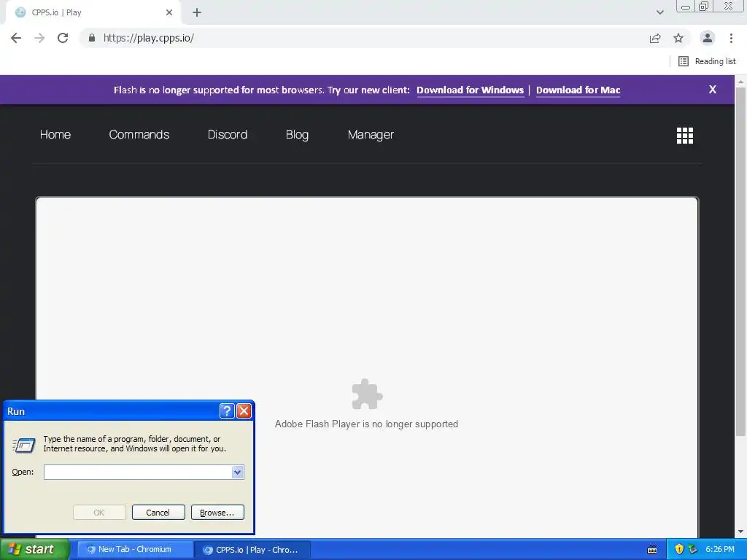
Task: Switch to New Tab - Chromium taskbar item
Action: tap(135, 549)
